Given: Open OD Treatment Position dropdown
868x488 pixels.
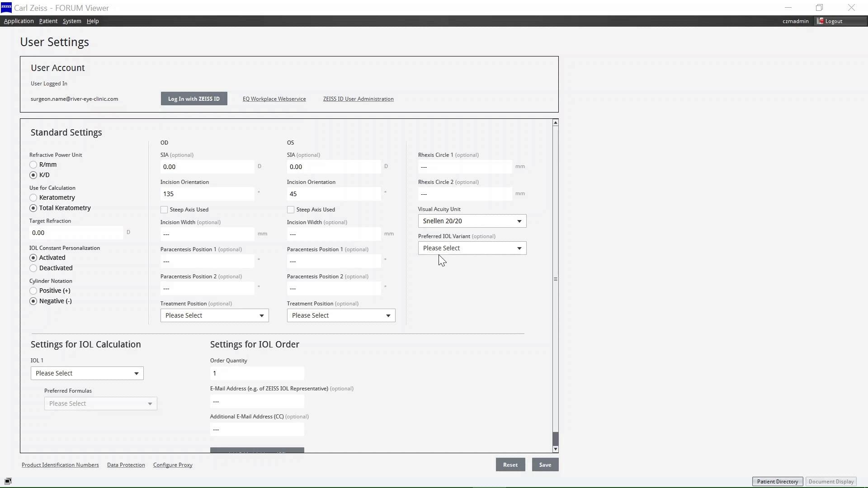Looking at the screenshot, I should click(x=214, y=315).
